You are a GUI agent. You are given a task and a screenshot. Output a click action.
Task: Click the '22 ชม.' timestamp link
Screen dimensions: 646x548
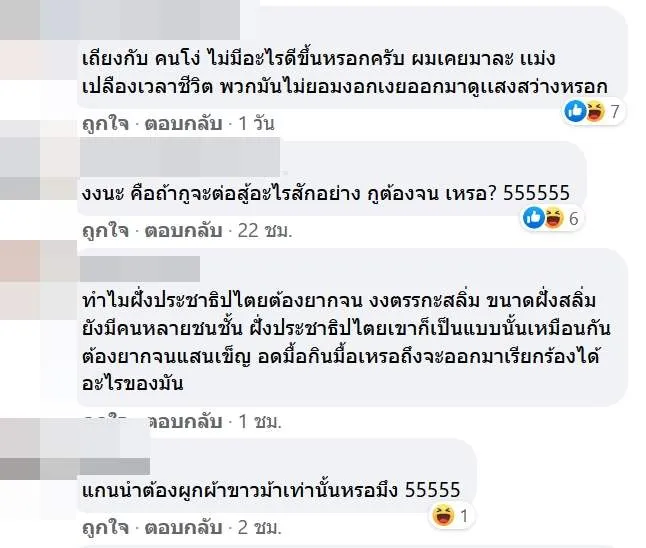point(265,231)
